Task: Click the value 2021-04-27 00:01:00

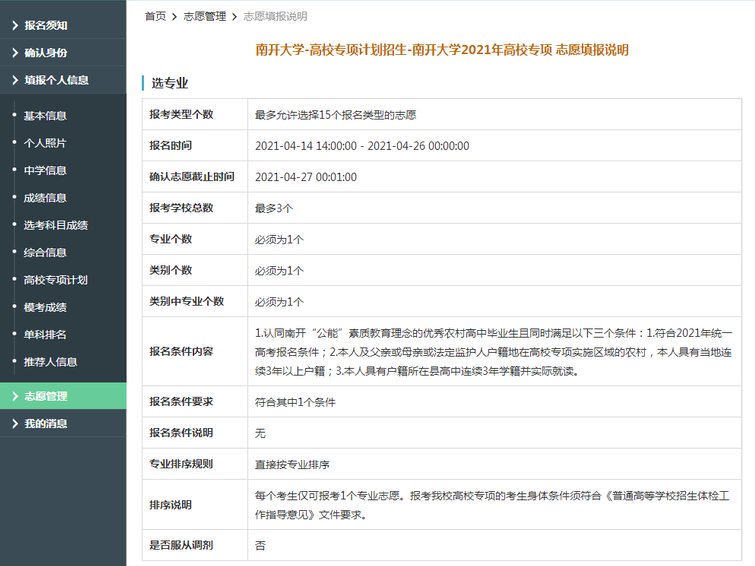Action: [306, 177]
